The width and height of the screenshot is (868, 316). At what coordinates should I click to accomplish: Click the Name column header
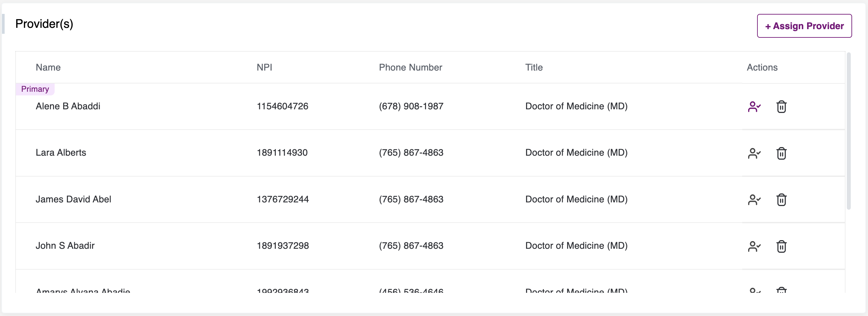48,68
